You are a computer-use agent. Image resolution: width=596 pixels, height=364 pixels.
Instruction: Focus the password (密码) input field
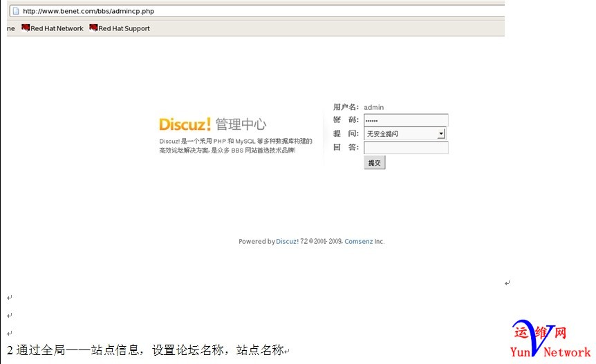406,120
